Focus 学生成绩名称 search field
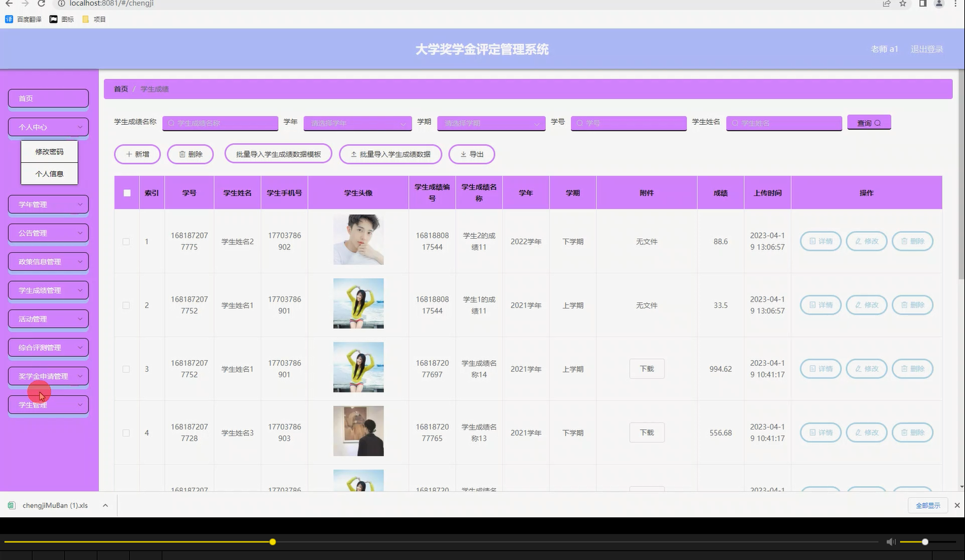The height and width of the screenshot is (560, 965). 220,123
